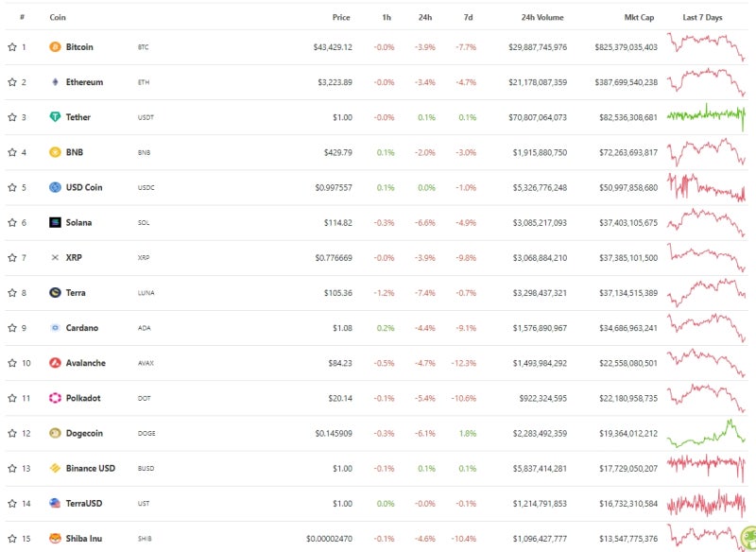This screenshot has width=756, height=552.
Task: Add Solana to favorites via star
Action: pos(12,222)
